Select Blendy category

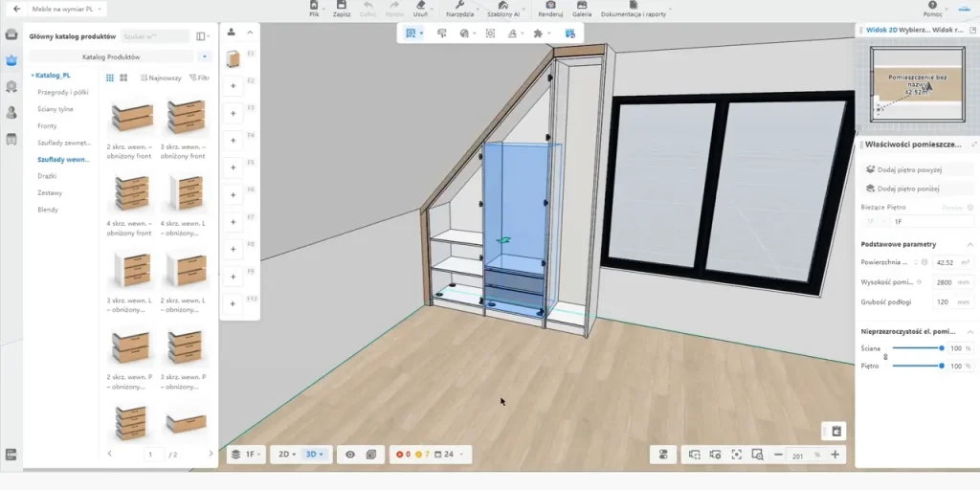48,210
